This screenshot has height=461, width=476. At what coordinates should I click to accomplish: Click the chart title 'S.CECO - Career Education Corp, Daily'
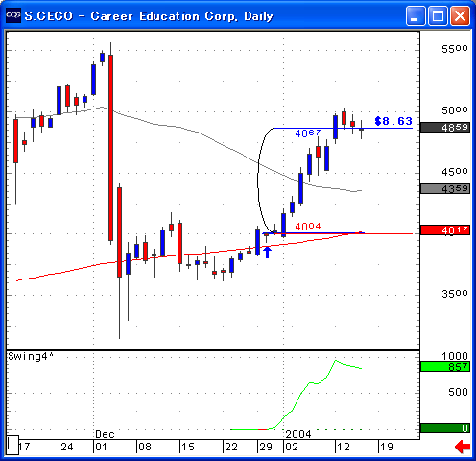click(149, 16)
